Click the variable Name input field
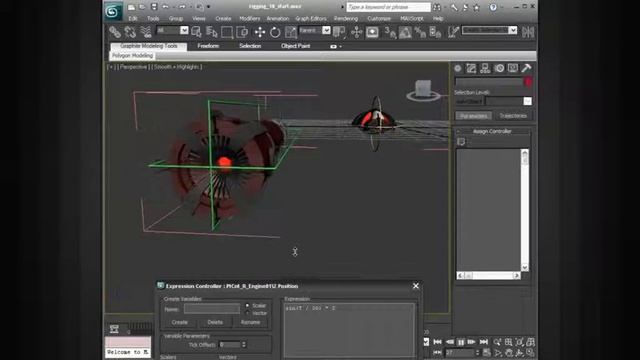 click(x=212, y=309)
